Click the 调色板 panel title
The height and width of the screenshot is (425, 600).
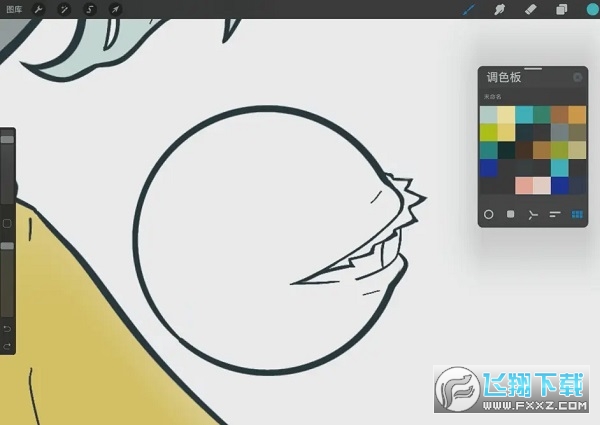click(x=504, y=78)
